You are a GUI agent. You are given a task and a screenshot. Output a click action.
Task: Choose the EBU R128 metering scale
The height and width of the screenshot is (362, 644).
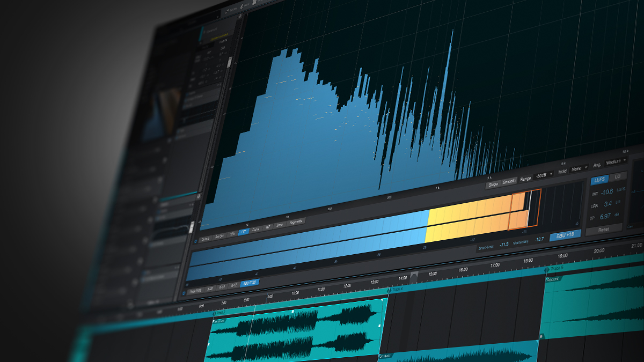coord(250,282)
